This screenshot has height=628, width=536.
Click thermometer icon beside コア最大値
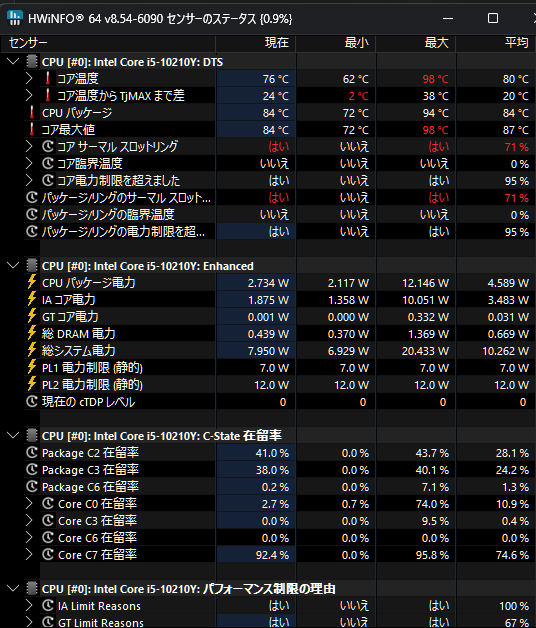pos(32,129)
